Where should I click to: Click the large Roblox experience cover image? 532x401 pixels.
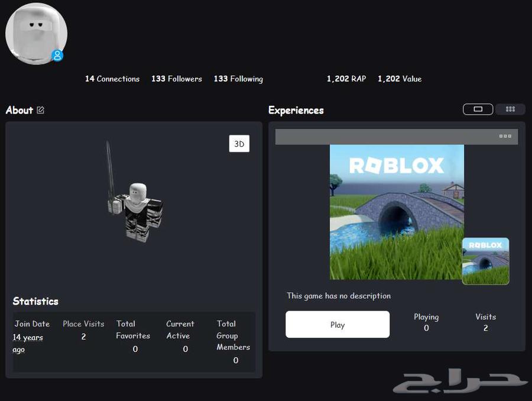[397, 212]
